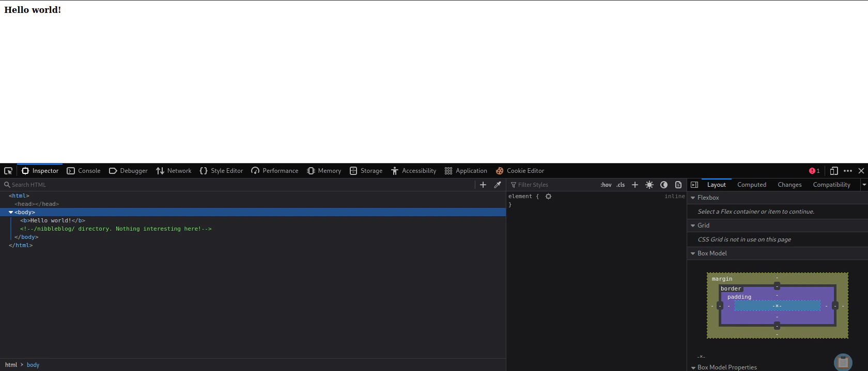Toggle print media simulation page icon
The width and height of the screenshot is (868, 371).
pos(678,185)
